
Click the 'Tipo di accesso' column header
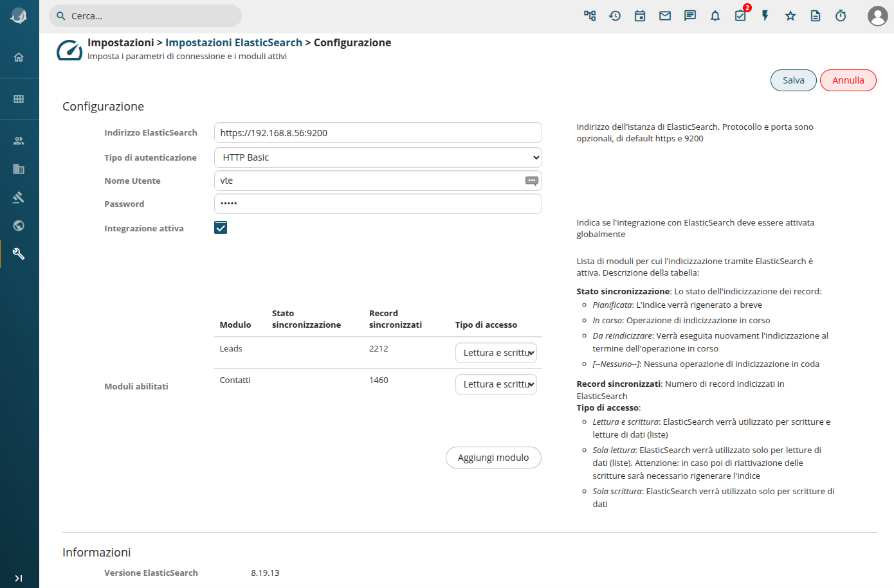point(486,325)
